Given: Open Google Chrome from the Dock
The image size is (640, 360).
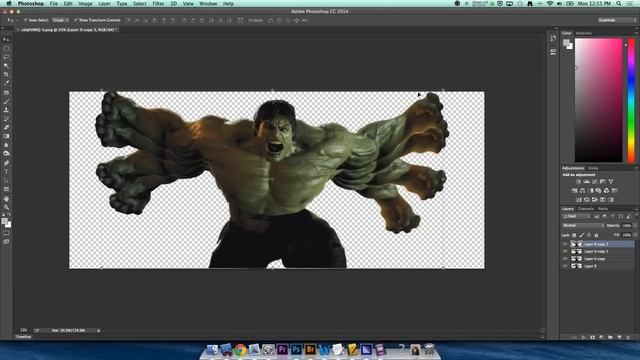Looking at the screenshot, I should [x=240, y=349].
